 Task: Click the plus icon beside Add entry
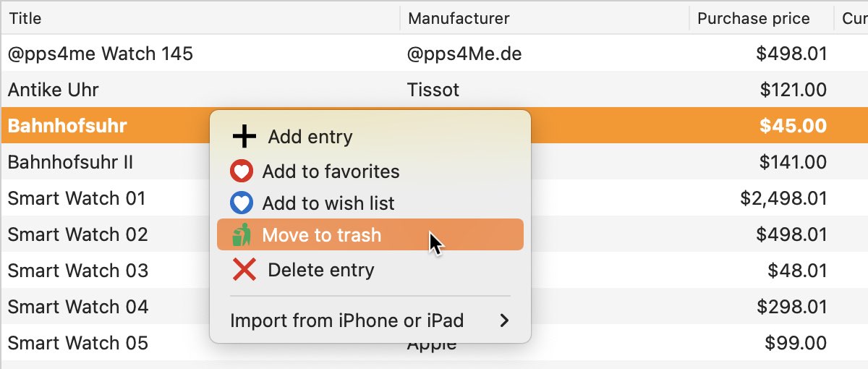244,136
